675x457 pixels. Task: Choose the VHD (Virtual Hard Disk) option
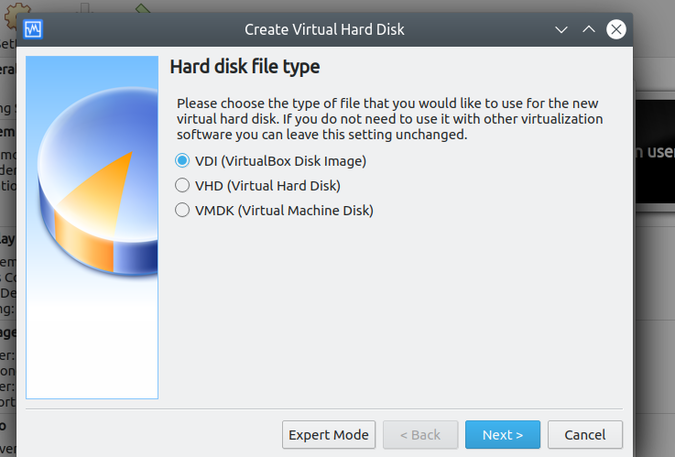click(182, 185)
